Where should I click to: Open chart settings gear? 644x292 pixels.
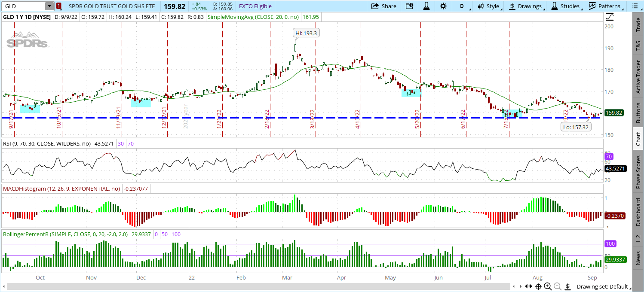tap(443, 6)
